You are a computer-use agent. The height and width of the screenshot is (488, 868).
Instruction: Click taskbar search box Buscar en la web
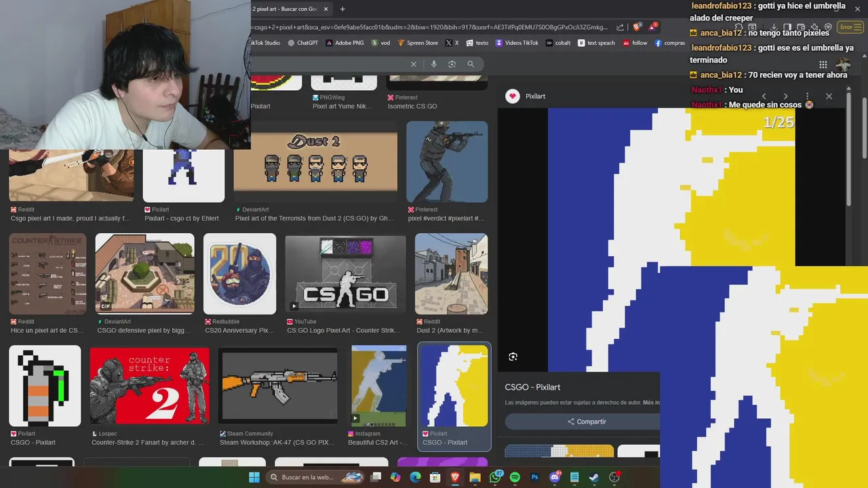[316, 478]
